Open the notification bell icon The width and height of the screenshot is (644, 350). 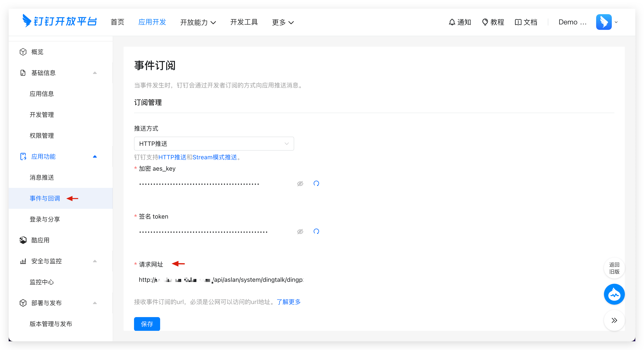pyautogui.click(x=452, y=22)
